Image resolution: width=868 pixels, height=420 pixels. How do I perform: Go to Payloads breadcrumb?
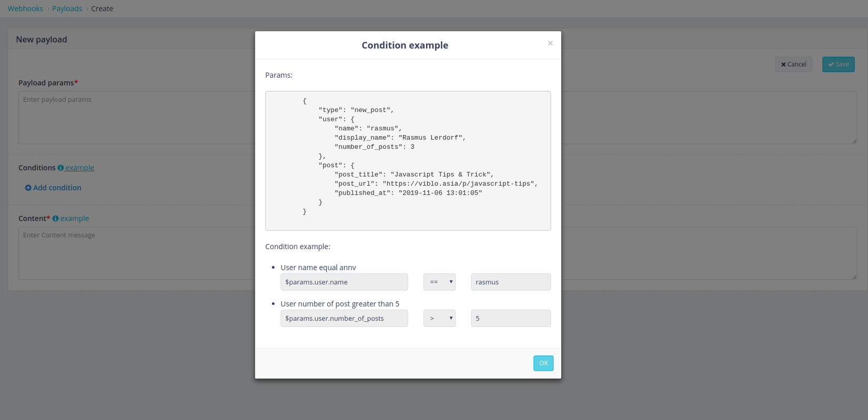tap(67, 9)
